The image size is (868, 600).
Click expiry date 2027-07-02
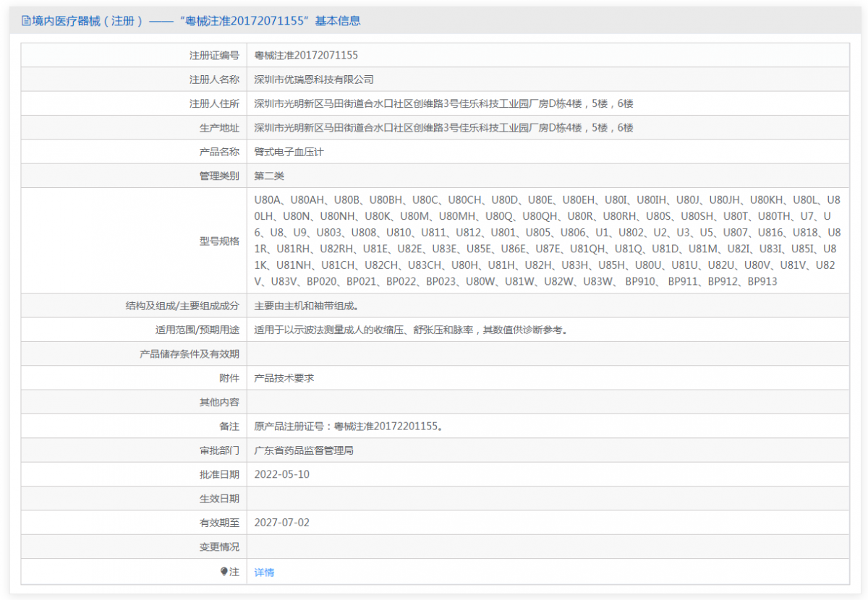pyautogui.click(x=282, y=523)
